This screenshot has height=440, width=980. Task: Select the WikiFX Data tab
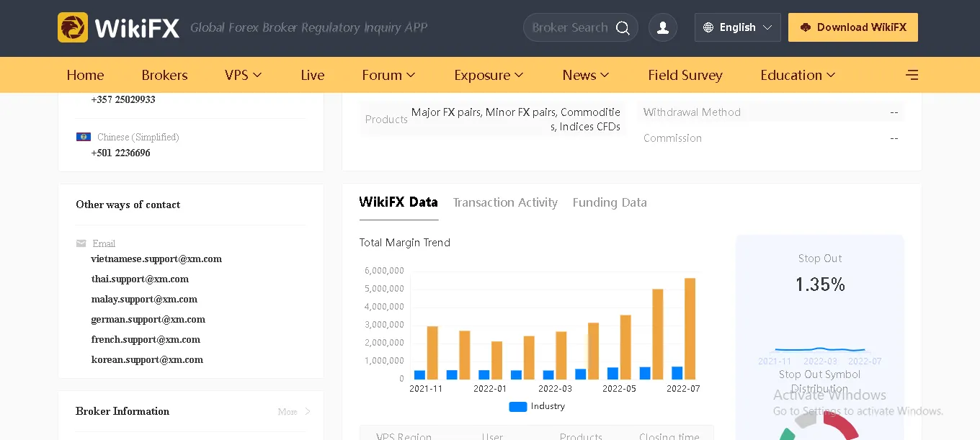[398, 202]
